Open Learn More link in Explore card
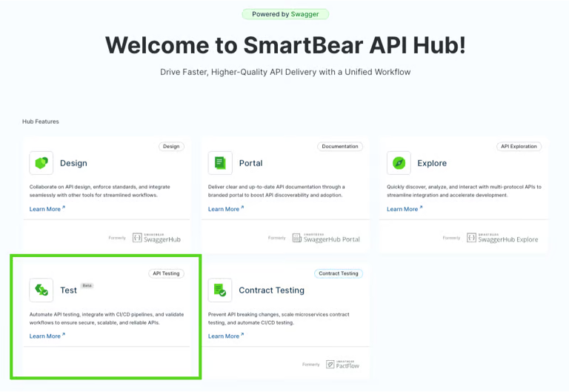The image size is (569, 392). tap(405, 209)
